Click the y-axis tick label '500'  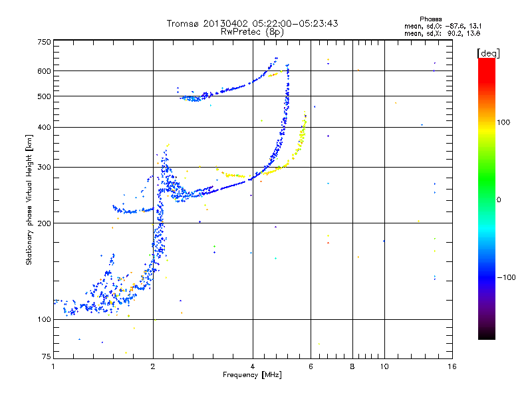44,96
